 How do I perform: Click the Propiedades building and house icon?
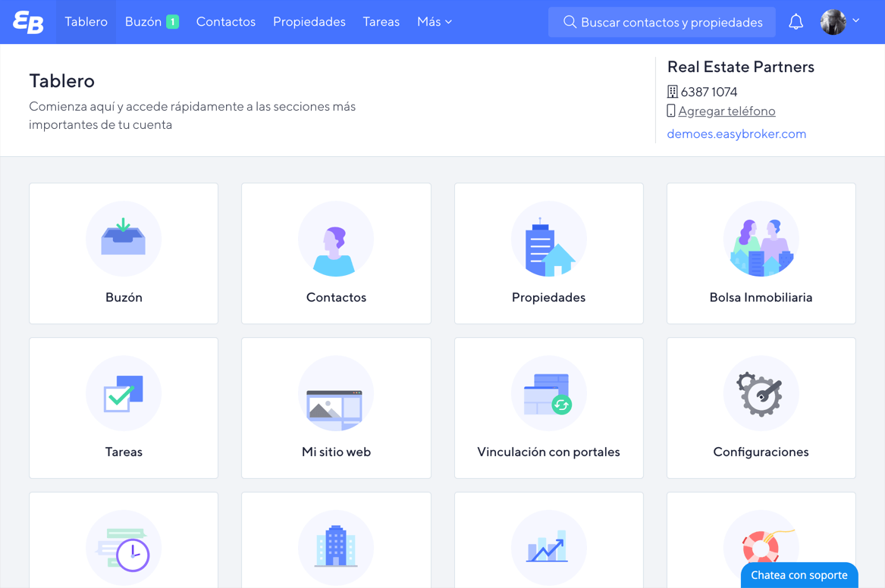[548, 239]
